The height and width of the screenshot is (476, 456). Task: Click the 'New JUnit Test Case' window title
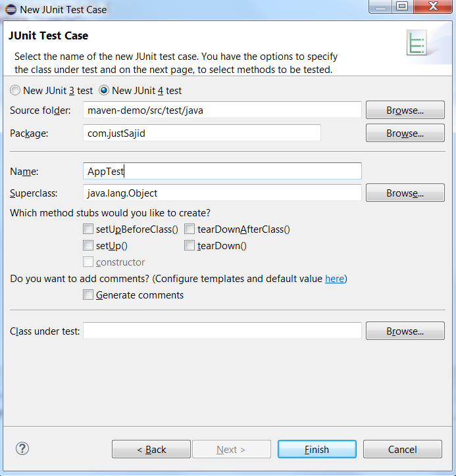[63, 10]
